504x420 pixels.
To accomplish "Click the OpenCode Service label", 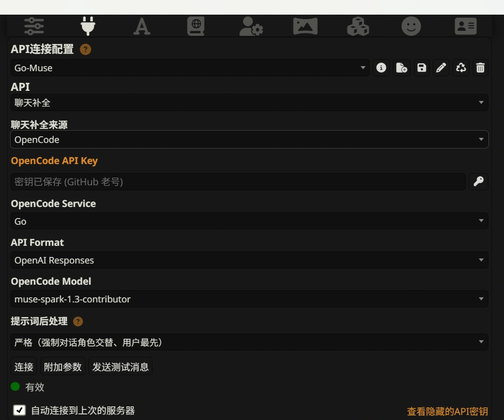I will 54,203.
